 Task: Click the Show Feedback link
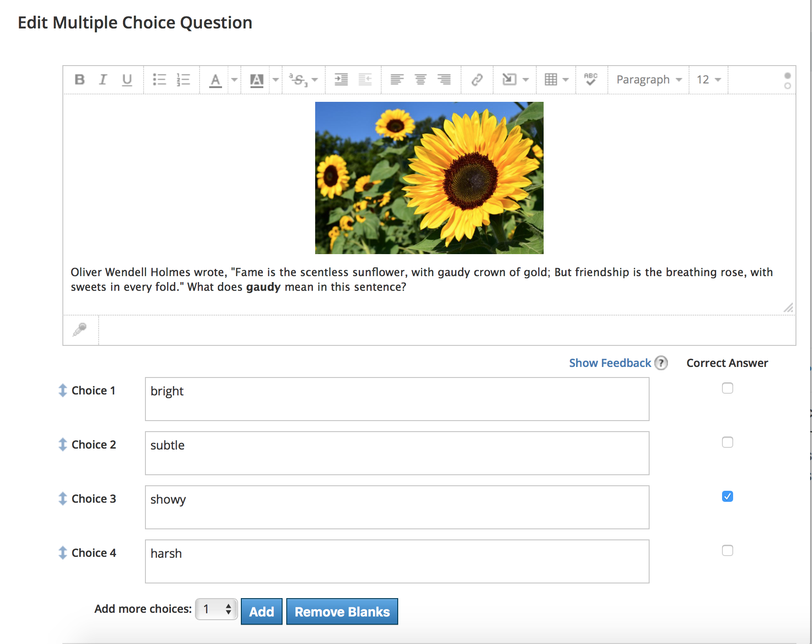(x=610, y=363)
